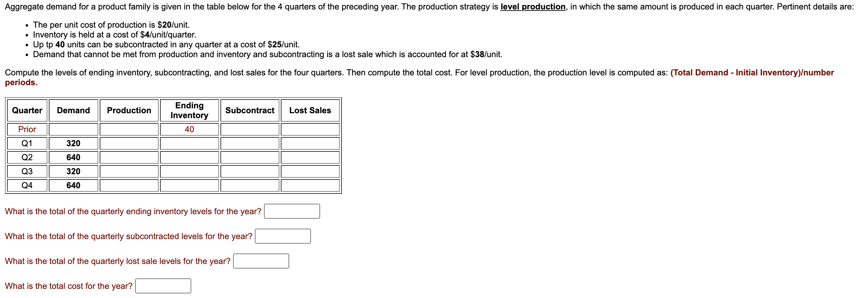Click the total subcontracted levels answer box
868x298 pixels.
point(283,236)
